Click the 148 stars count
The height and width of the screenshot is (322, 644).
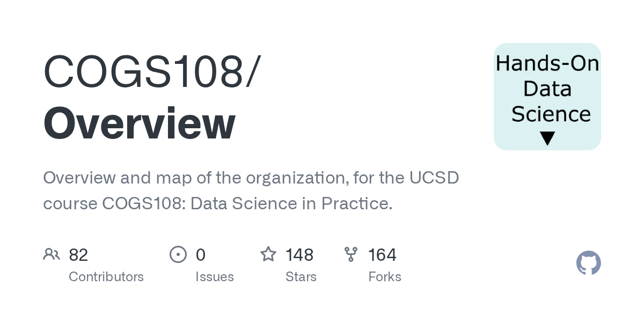click(299, 254)
